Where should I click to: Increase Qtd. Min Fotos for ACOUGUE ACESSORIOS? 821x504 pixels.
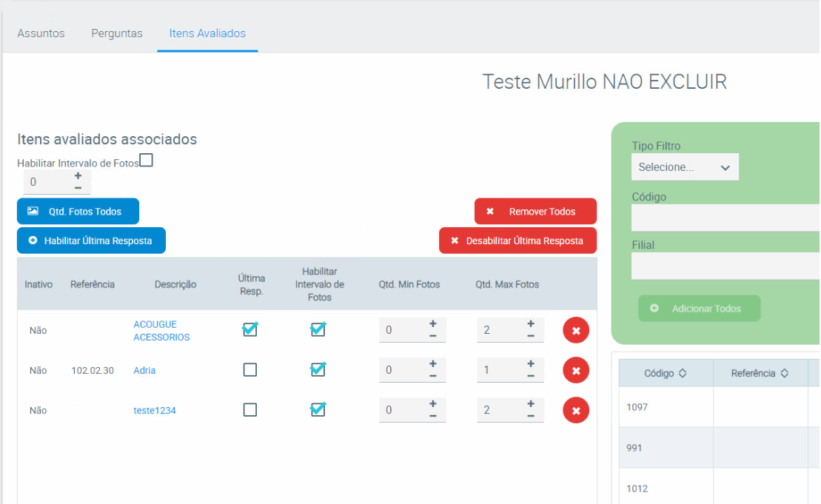432,324
